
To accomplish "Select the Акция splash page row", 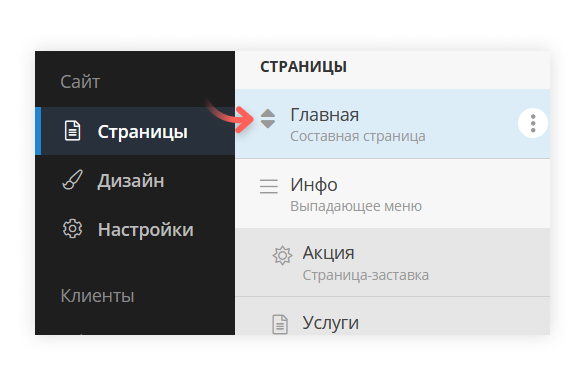I will [393, 262].
